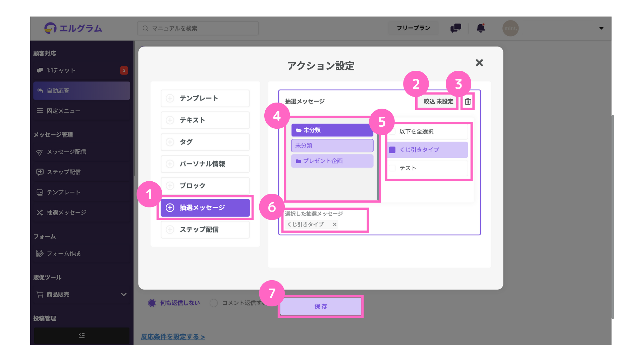Click the red 3 badge on 1:1チャット
Viewport: 644px width, 362px height.
pyautogui.click(x=124, y=70)
